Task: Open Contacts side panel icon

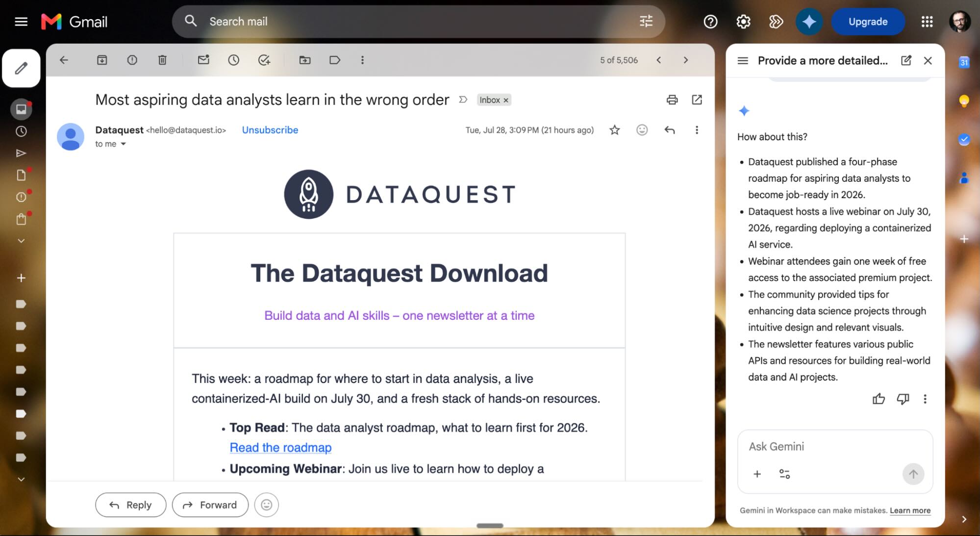Action: pos(964,178)
